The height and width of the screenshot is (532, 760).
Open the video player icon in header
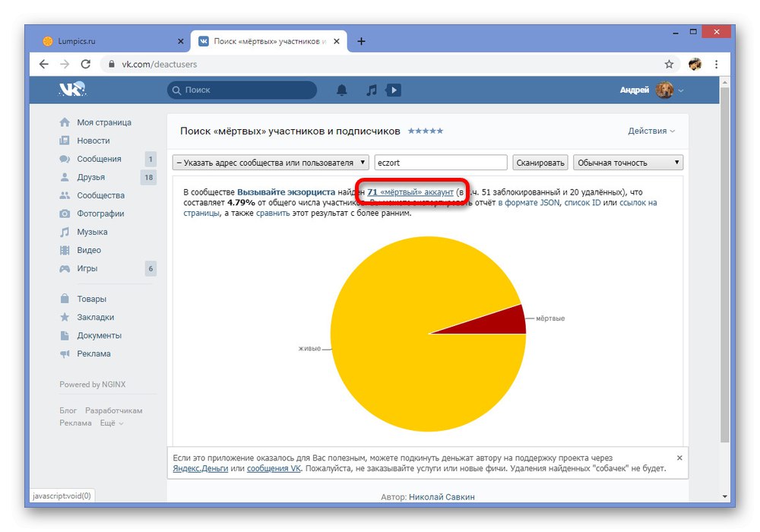tap(393, 90)
